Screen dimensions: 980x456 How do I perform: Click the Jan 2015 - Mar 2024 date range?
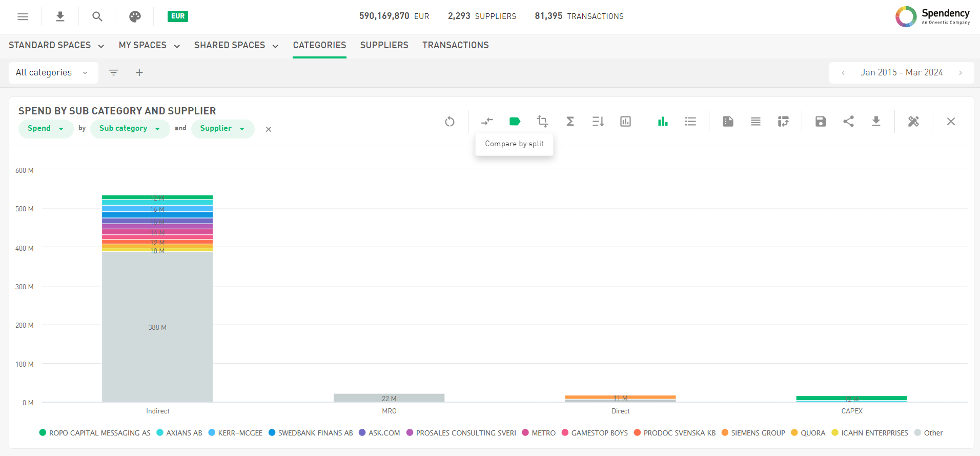(902, 73)
